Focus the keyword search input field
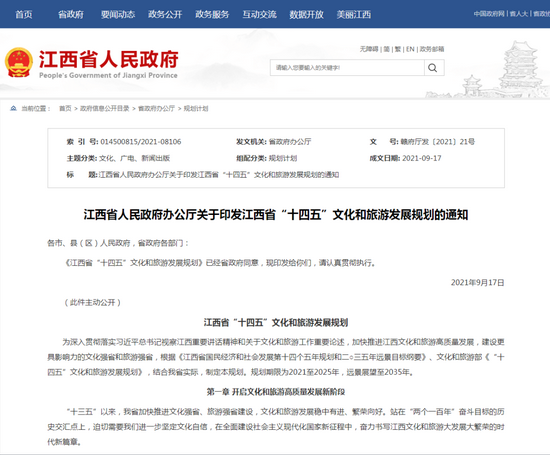550x455 pixels. [347, 68]
